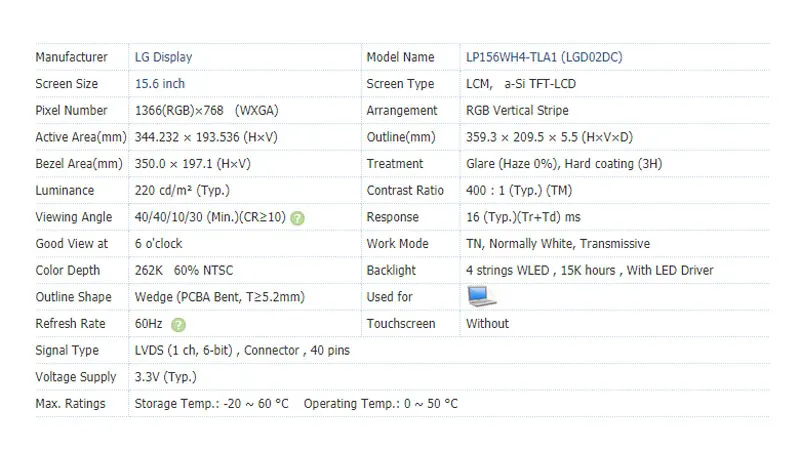Screen dimensions: 800x450
Task: Click the Touchscreen label
Action: (401, 324)
